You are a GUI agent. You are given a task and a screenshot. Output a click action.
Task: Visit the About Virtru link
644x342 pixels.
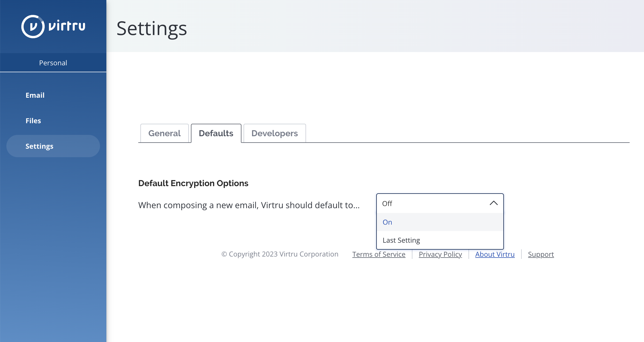[495, 254]
